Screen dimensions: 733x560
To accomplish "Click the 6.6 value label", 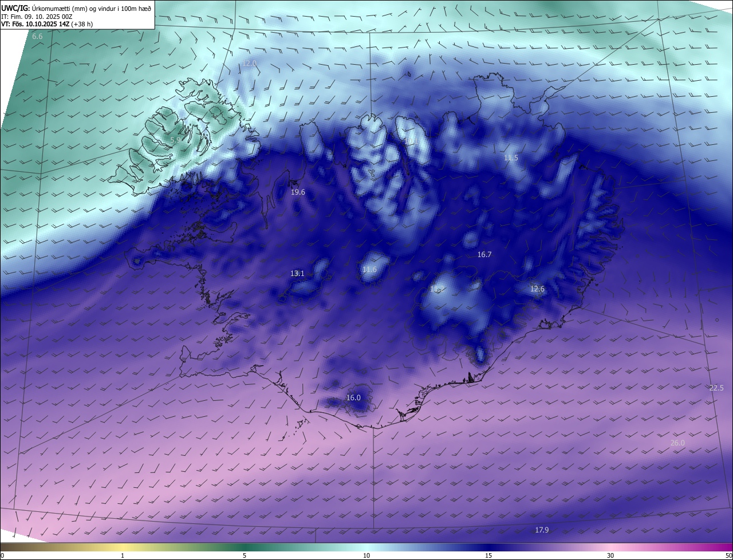I will (x=37, y=37).
